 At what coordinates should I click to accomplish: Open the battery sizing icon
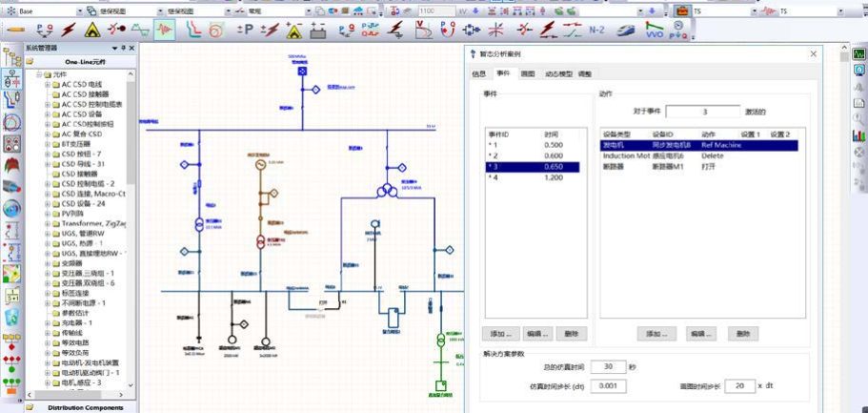point(318,29)
